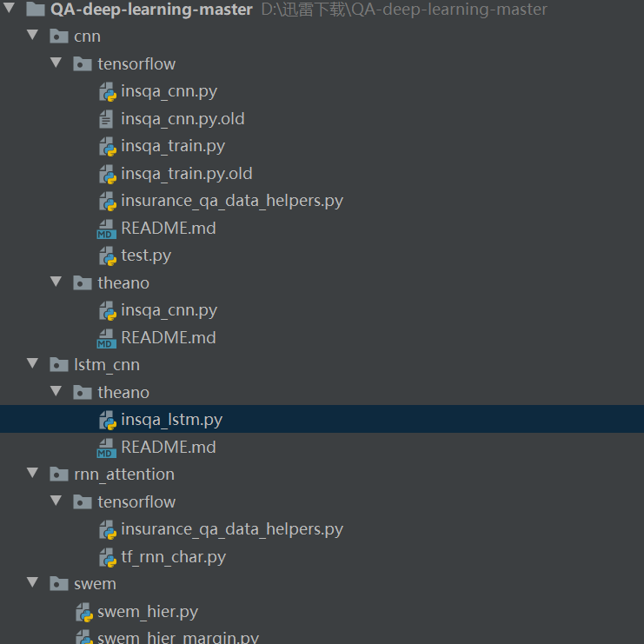Click the Python icon beside swem_hier.py

coord(83,613)
